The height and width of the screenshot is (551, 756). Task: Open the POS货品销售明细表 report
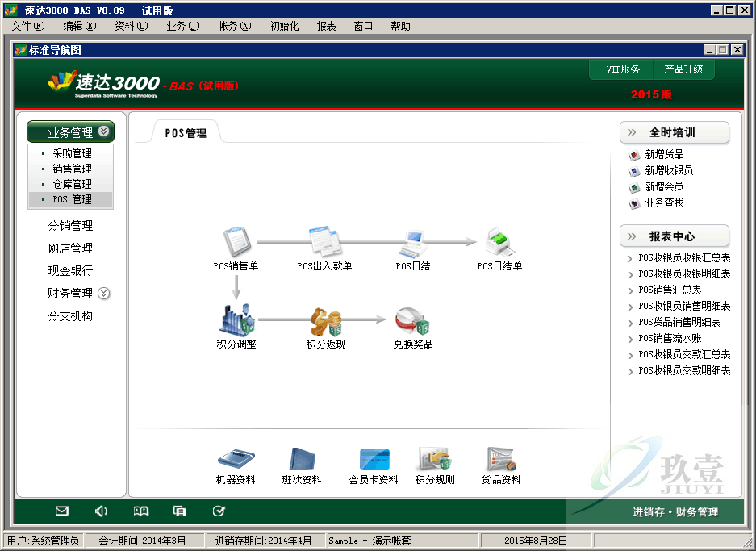point(679,323)
